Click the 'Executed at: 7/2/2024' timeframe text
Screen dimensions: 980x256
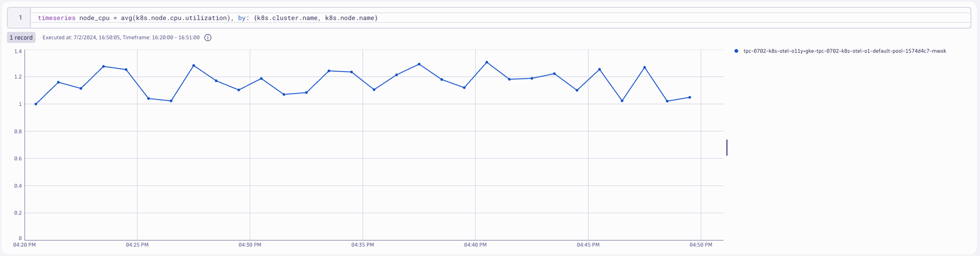(x=121, y=38)
